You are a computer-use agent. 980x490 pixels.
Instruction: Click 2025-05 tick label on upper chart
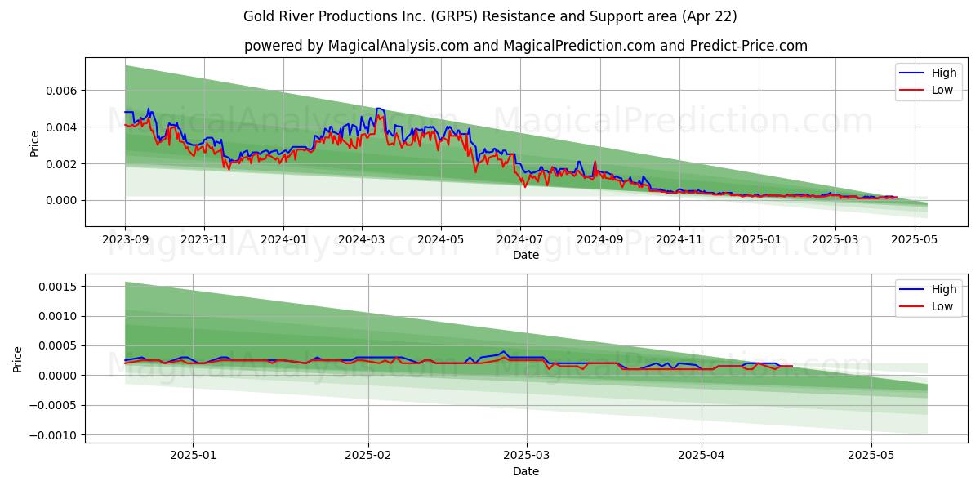pos(915,241)
